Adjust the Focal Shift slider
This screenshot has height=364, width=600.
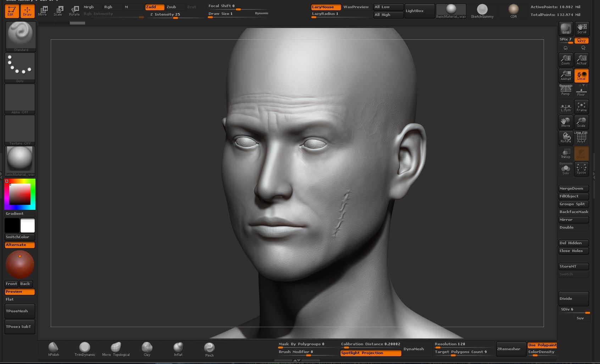(x=238, y=7)
